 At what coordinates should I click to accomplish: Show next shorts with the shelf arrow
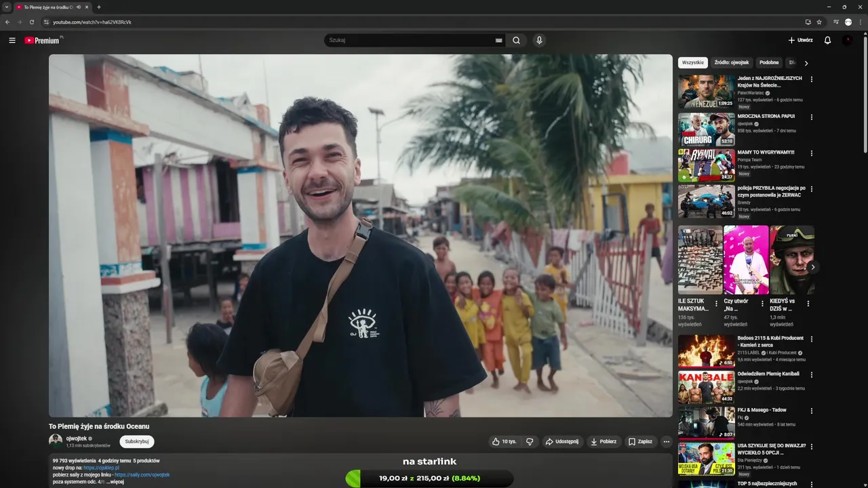pyautogui.click(x=812, y=267)
